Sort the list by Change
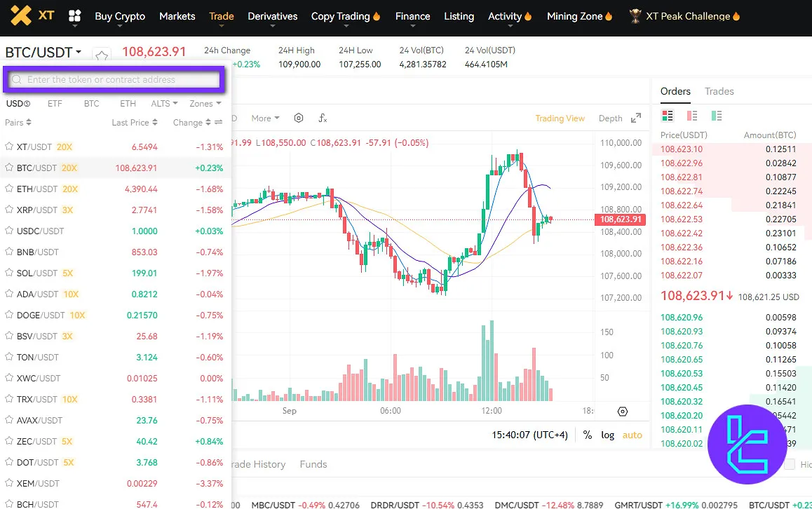Image resolution: width=812 pixels, height=509 pixels. pyautogui.click(x=191, y=122)
